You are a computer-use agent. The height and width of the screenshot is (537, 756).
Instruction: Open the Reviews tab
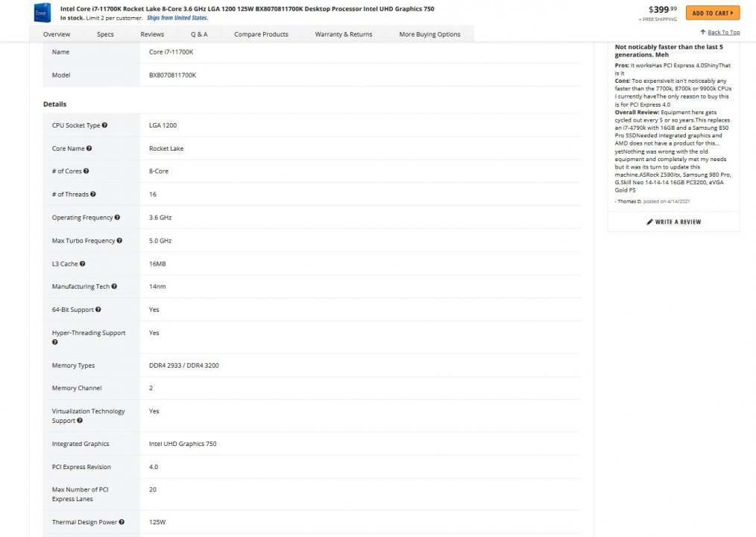[151, 34]
